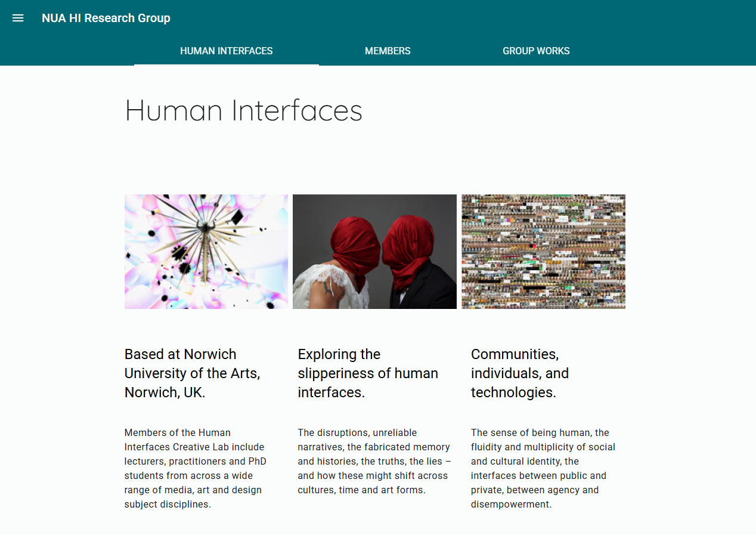This screenshot has width=756, height=535.
Task: Open the GROUP WORKS tab
Action: pos(536,51)
